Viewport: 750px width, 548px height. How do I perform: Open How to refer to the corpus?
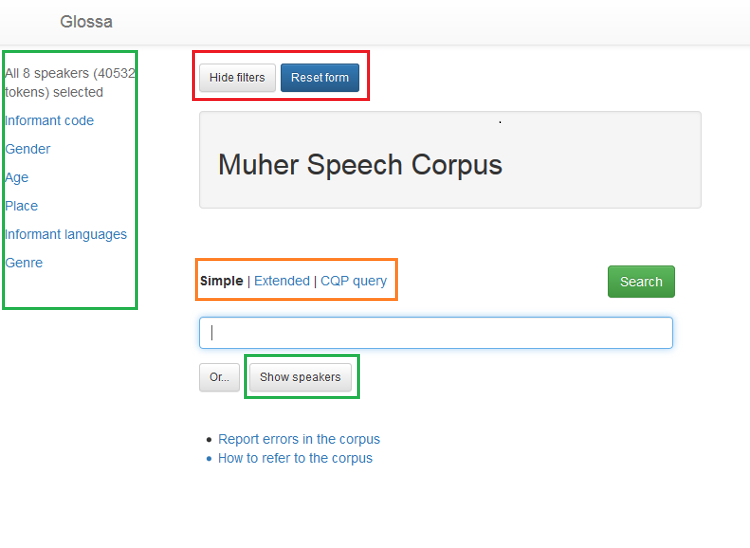(x=295, y=458)
